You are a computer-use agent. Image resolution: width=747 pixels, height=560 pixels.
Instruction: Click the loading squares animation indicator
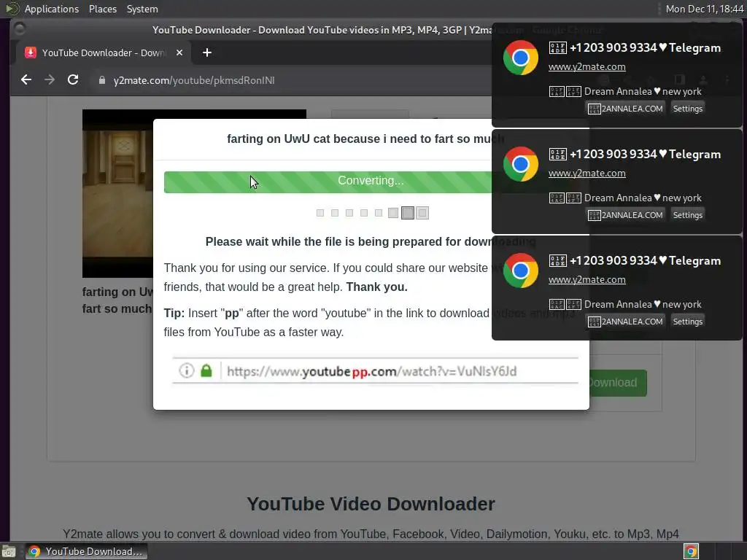(372, 213)
